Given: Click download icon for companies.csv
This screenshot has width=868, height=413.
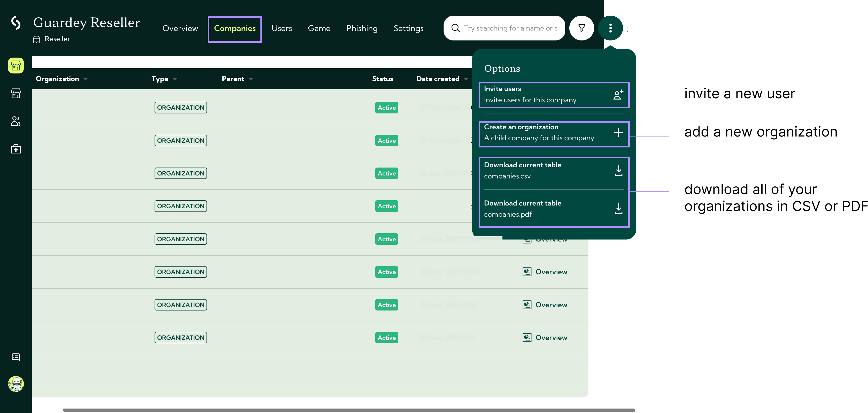Looking at the screenshot, I should click(x=618, y=171).
